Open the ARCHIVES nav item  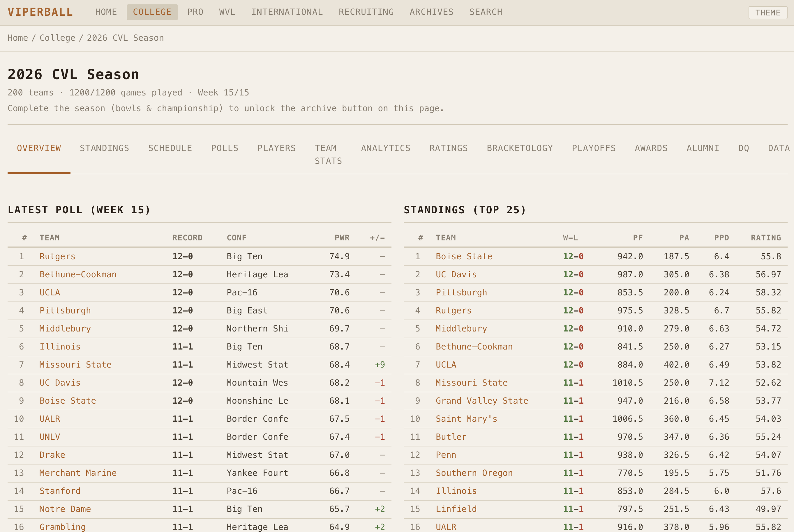point(431,12)
